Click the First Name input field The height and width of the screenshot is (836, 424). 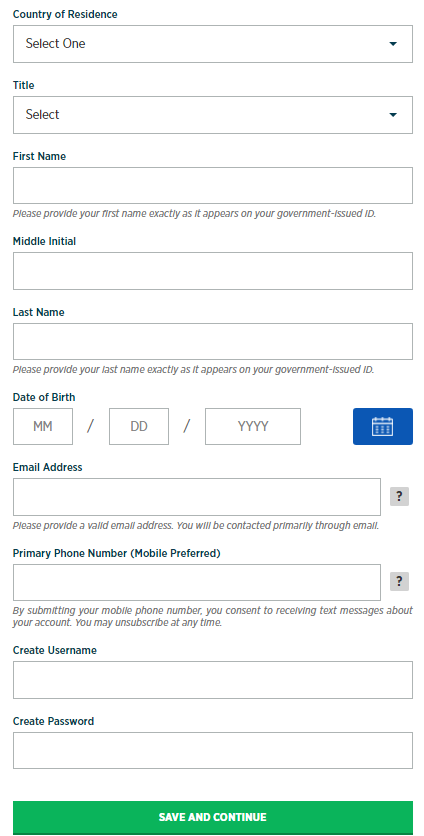click(x=213, y=186)
